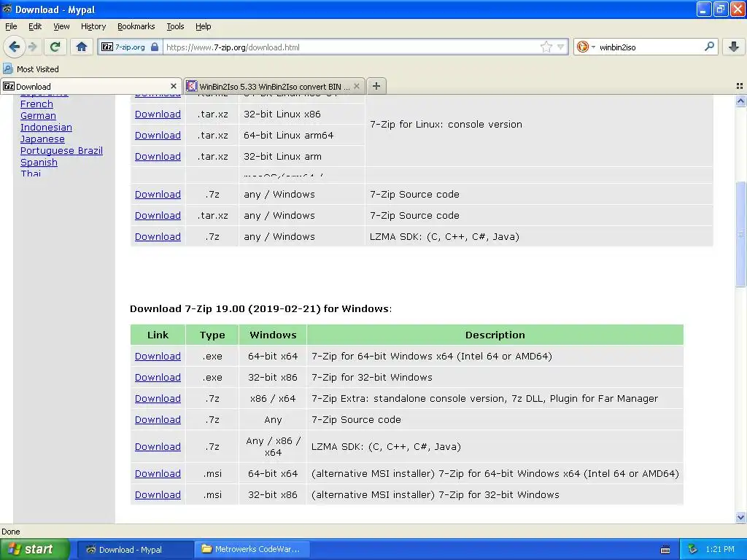Click the safely remove hardware tray icon
747x560 pixels.
(693, 549)
